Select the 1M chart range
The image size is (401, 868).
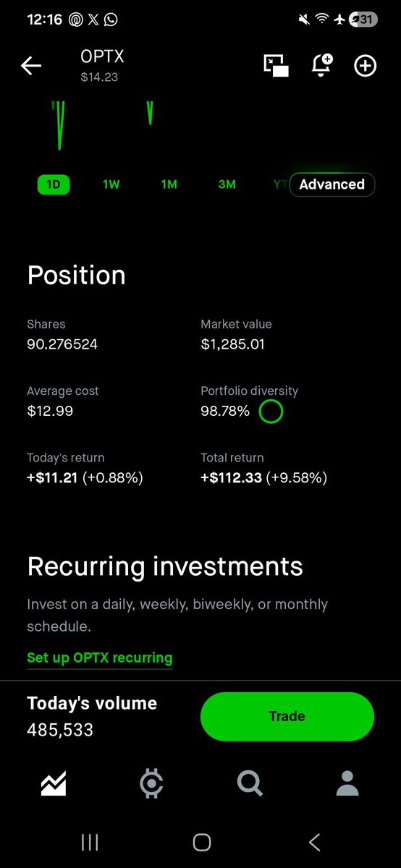pyautogui.click(x=169, y=184)
